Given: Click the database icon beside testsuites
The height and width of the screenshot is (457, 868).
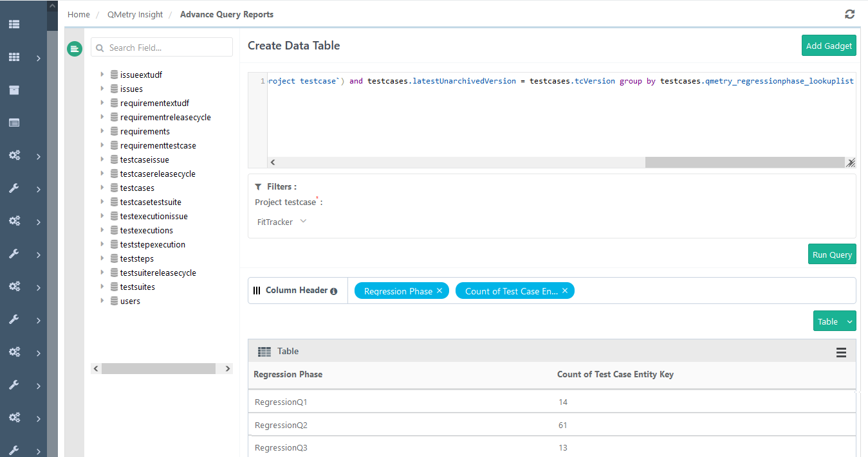Looking at the screenshot, I should coord(115,287).
